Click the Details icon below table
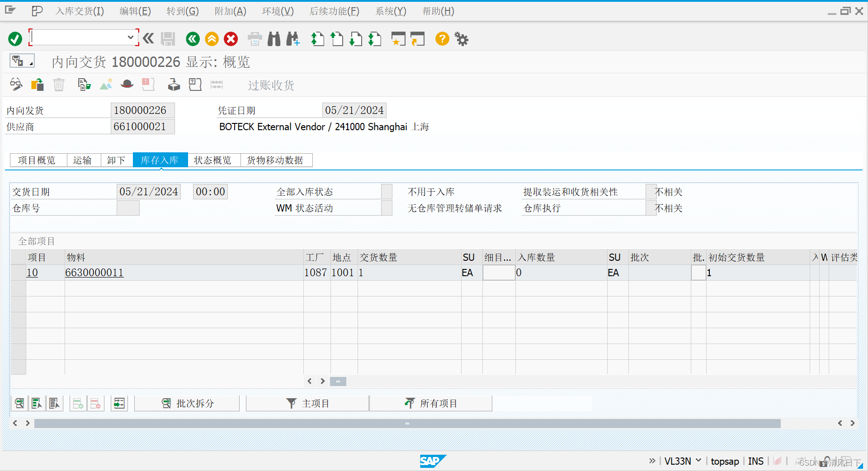Screen dimensions: 868x471 [x=19, y=403]
